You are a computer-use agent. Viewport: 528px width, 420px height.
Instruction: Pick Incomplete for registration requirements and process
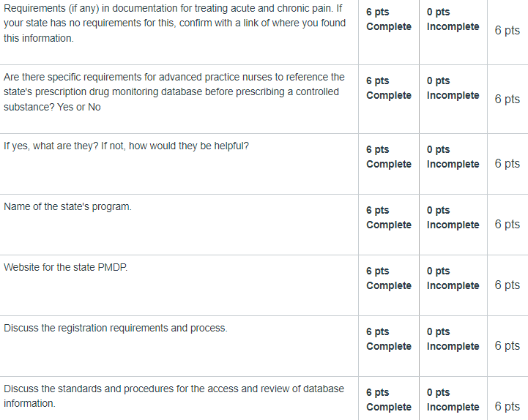click(x=453, y=346)
